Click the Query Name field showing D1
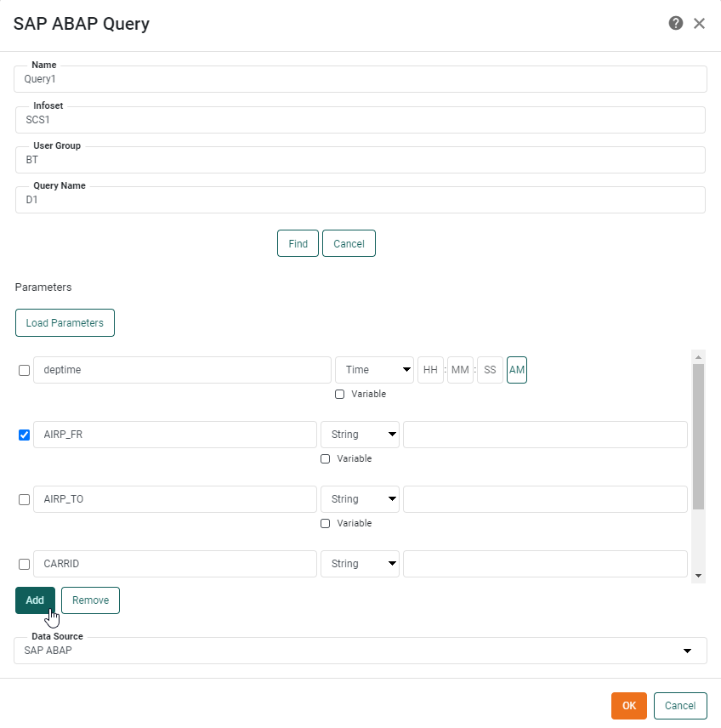Viewport: 721px width, 728px height. pos(360,200)
